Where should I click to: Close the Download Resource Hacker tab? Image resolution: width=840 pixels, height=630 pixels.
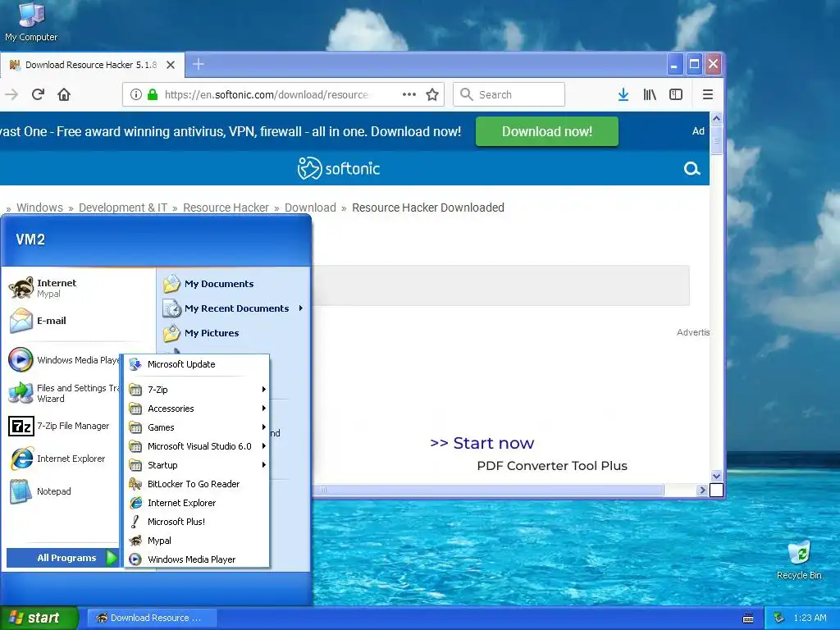(171, 65)
